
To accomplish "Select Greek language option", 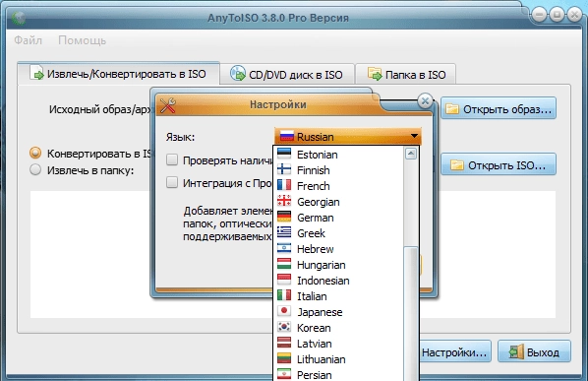I will click(x=339, y=233).
